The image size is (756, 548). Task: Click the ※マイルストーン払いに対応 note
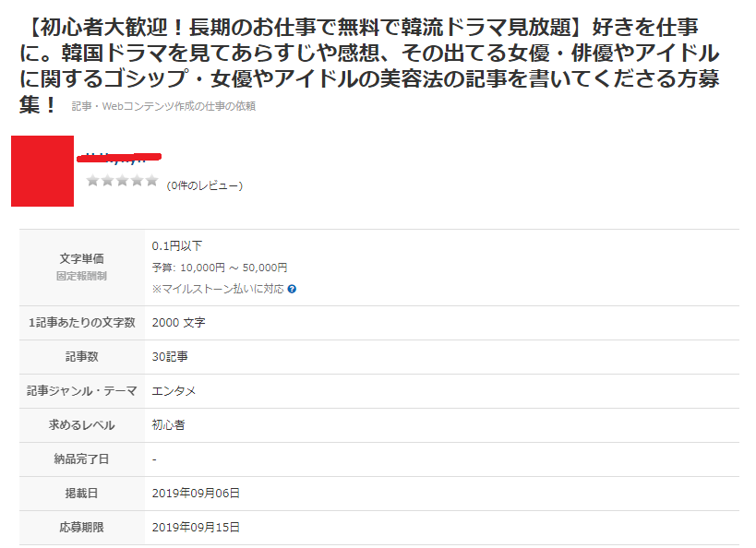(x=218, y=289)
